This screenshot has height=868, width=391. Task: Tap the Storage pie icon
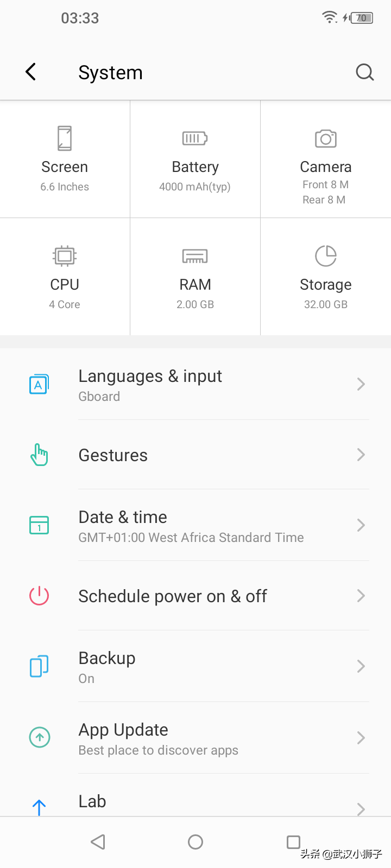tap(325, 256)
